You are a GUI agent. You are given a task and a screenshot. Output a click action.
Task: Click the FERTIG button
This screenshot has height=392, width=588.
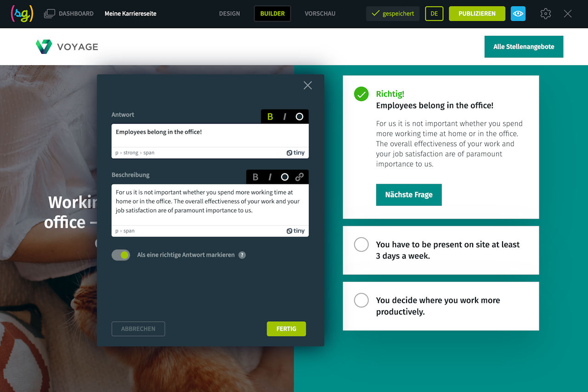pyautogui.click(x=286, y=329)
